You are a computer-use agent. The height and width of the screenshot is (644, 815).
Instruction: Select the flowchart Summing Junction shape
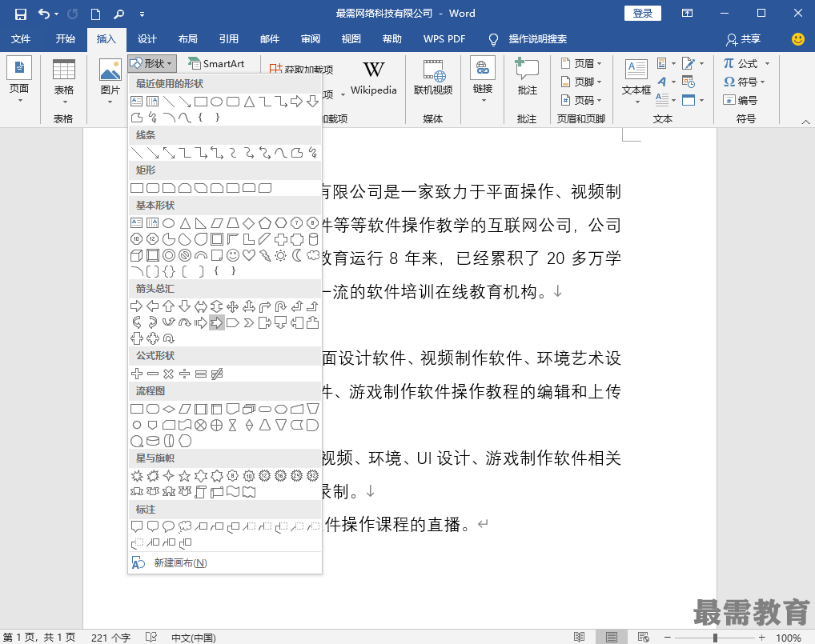tap(201, 425)
